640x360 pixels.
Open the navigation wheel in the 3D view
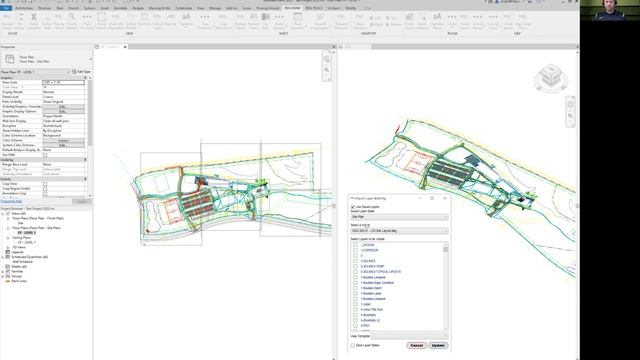point(571,104)
